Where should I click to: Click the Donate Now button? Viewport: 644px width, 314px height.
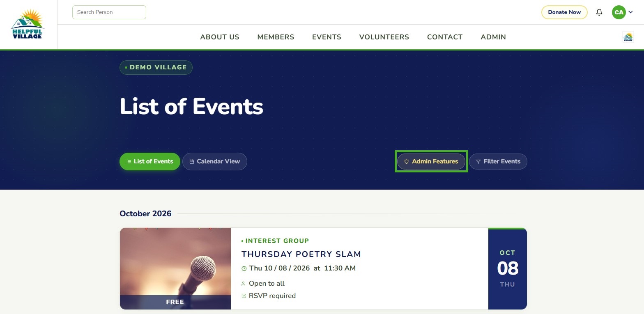(x=564, y=12)
